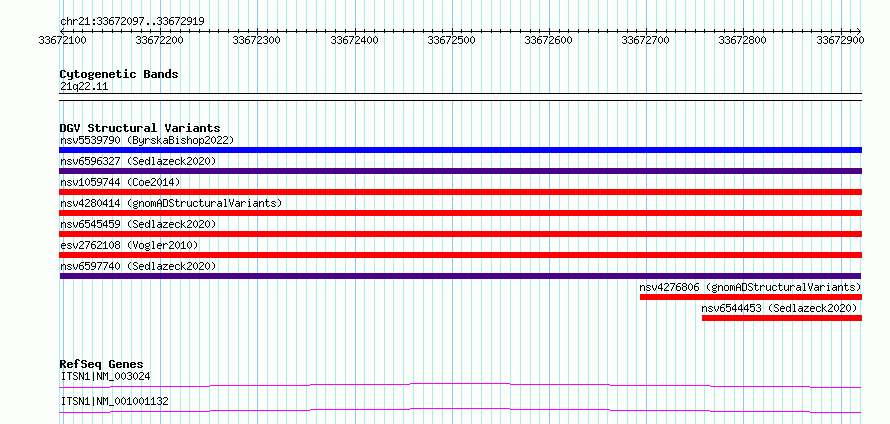Open variant label nsv5539790 (ByrskaBishop2022)

pos(147,140)
